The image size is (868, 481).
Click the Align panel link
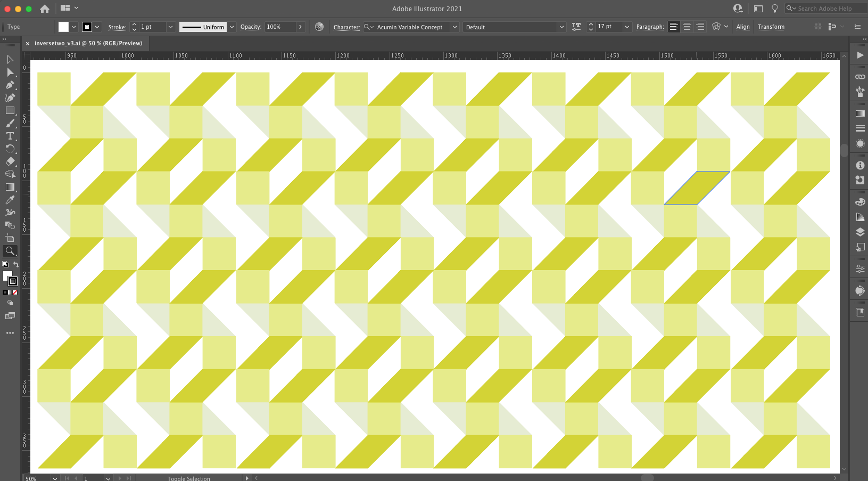tap(743, 27)
